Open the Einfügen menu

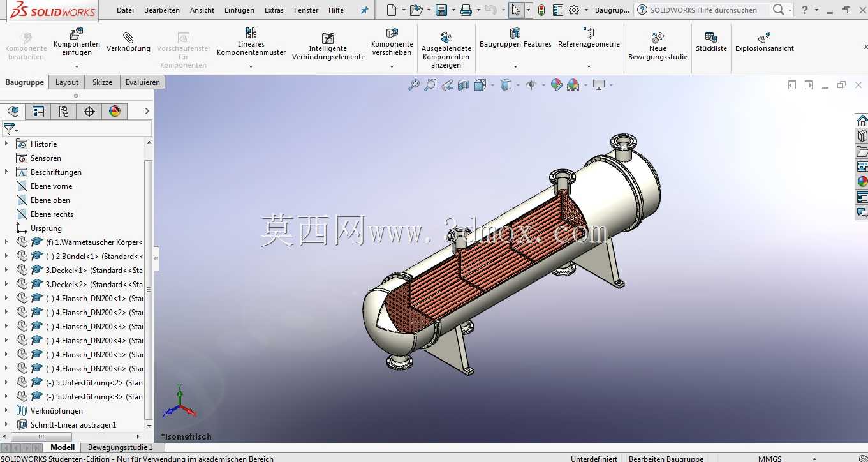click(239, 10)
